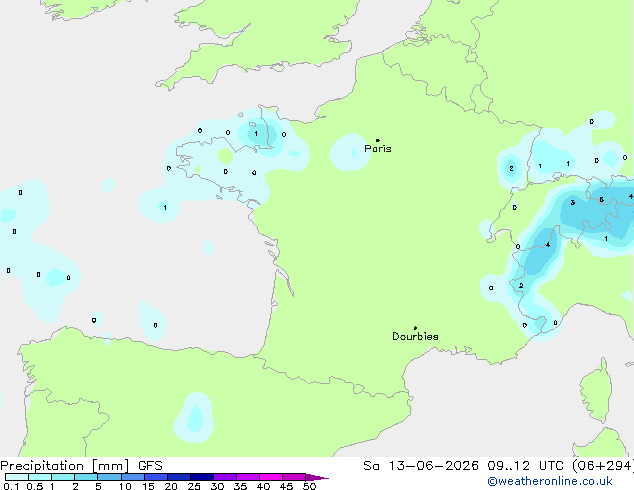Click the city marker dot above Dourbies
Image resolution: width=634 pixels, height=490 pixels.
click(x=415, y=328)
